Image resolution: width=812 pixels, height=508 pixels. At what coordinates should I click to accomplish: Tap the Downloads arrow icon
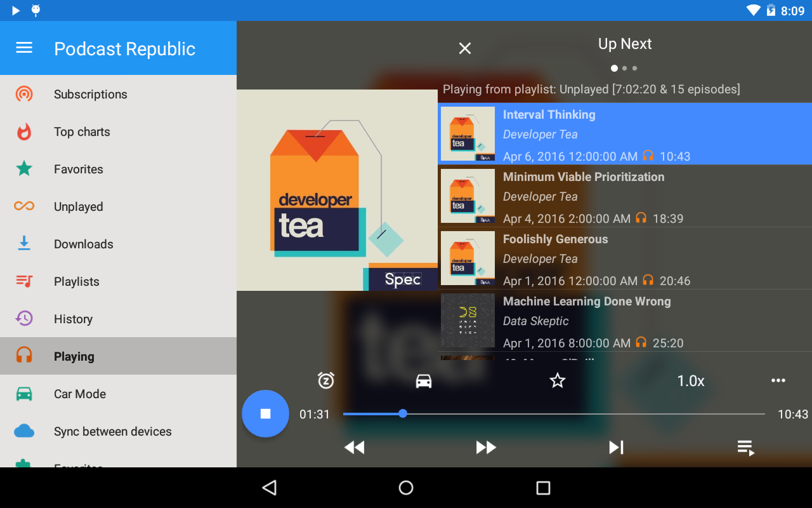[x=24, y=243]
